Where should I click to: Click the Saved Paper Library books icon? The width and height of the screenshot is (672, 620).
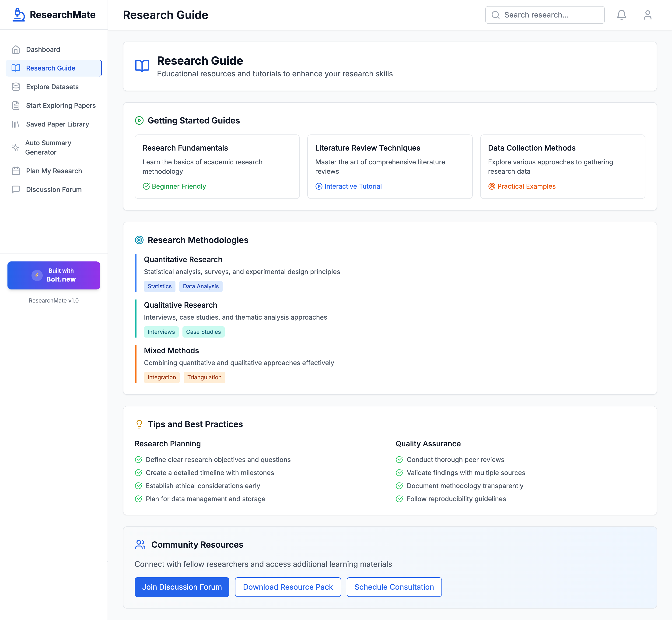coord(16,124)
